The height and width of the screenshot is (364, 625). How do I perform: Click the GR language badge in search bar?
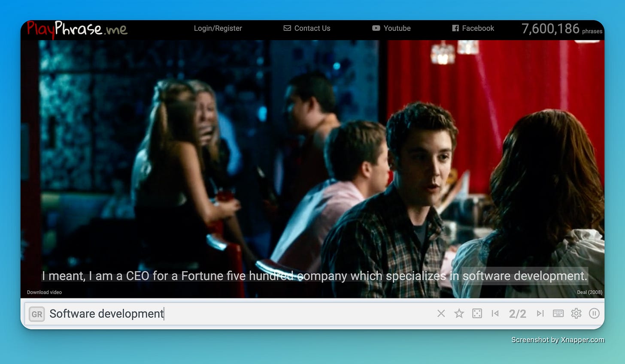click(37, 314)
